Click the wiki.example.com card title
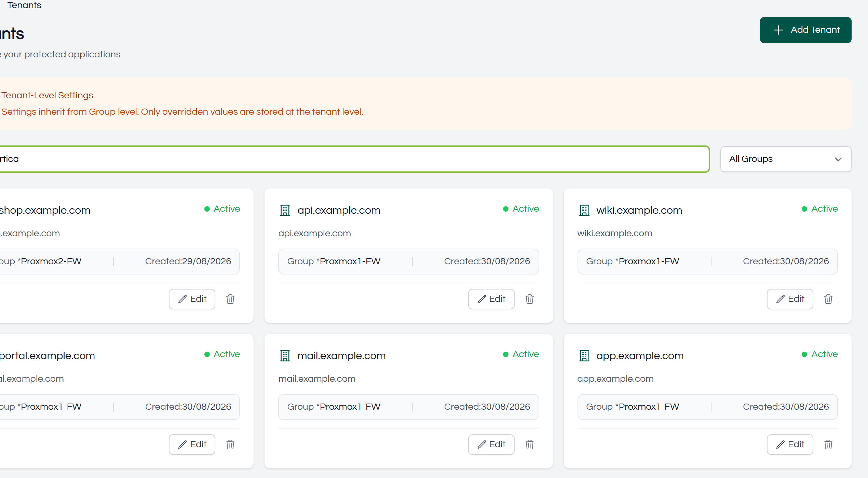 click(x=639, y=210)
